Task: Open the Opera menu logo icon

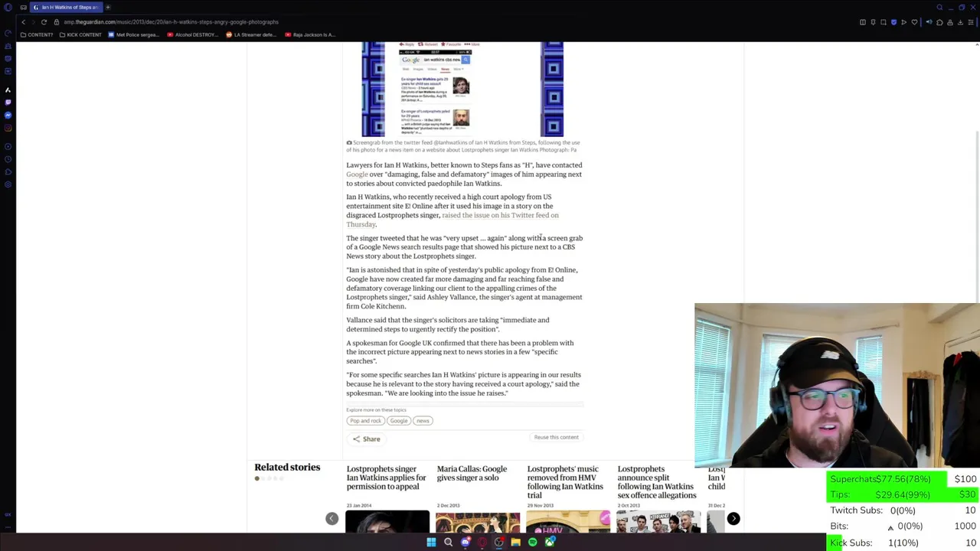Action: 8,7
